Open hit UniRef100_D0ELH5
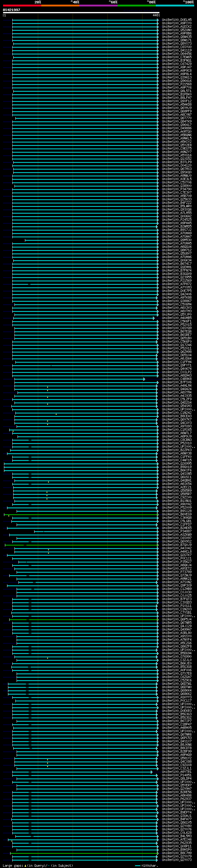197x868 pixels. point(177,20)
